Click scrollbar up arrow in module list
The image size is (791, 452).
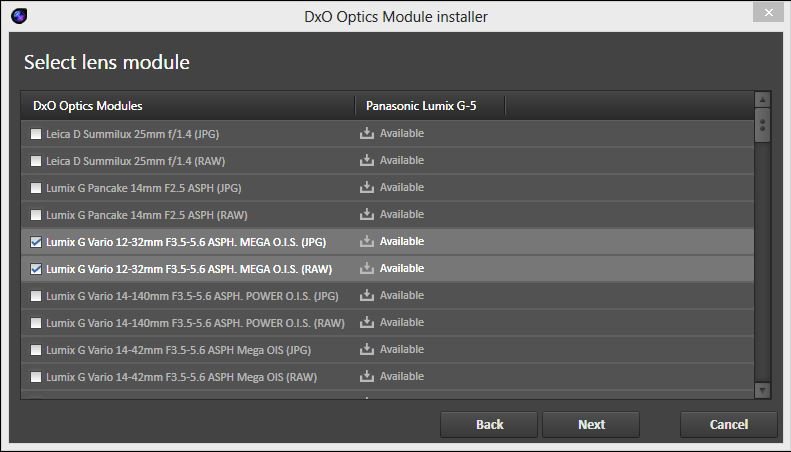762,100
